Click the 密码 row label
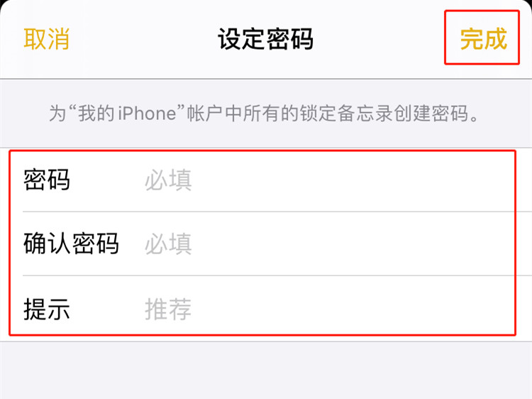 [47, 180]
